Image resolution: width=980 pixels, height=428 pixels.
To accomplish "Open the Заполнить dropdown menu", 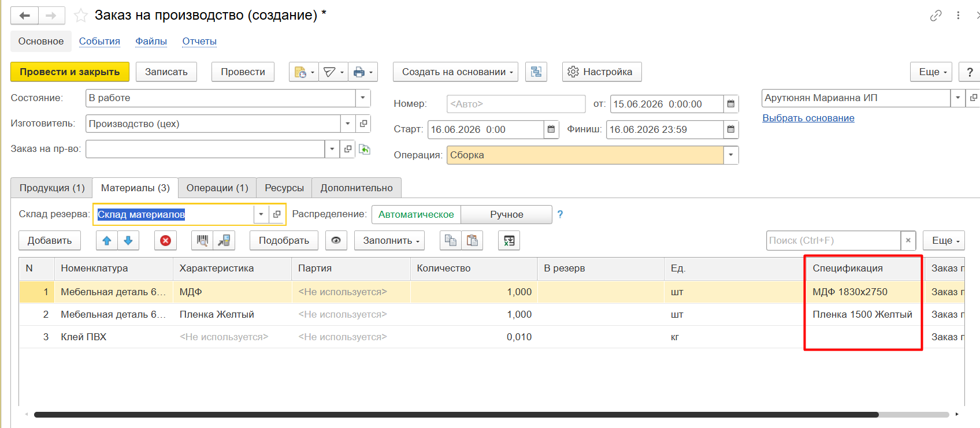I will click(389, 240).
